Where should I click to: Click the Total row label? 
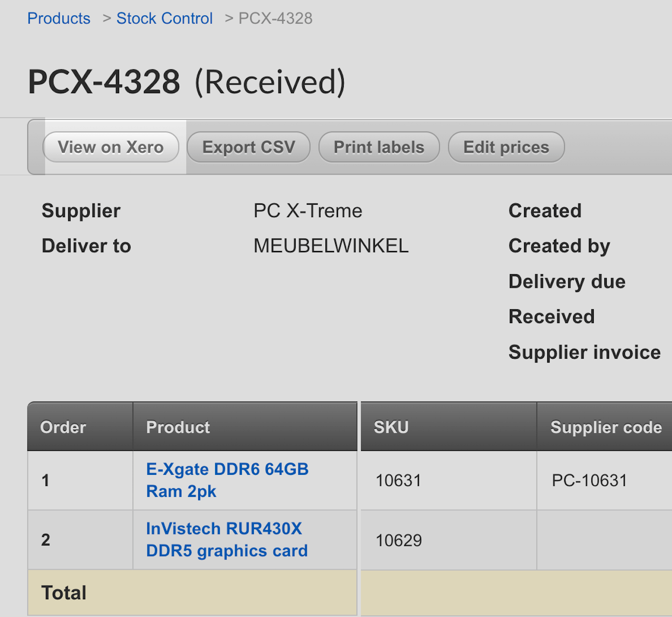click(64, 593)
